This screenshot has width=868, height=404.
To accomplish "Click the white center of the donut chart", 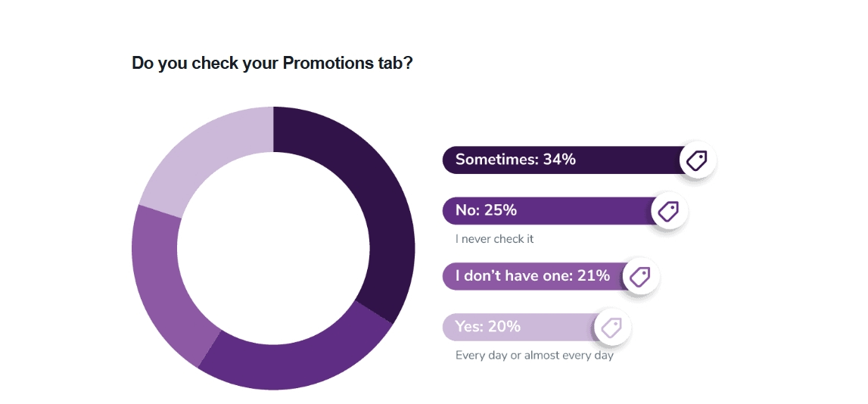I will (273, 248).
